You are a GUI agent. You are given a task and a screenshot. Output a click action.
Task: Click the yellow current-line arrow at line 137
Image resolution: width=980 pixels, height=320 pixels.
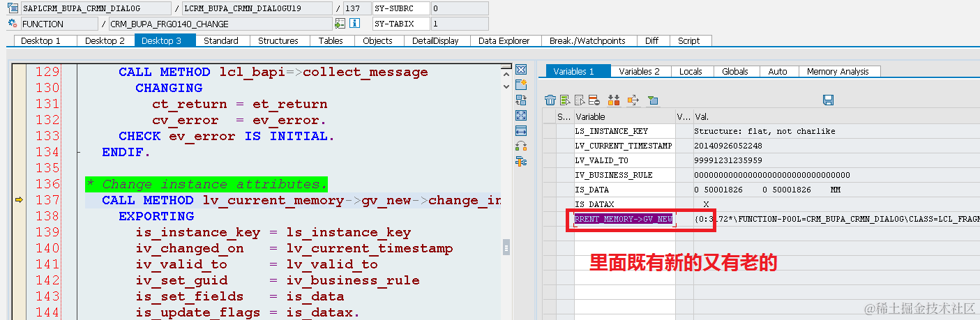pos(19,200)
